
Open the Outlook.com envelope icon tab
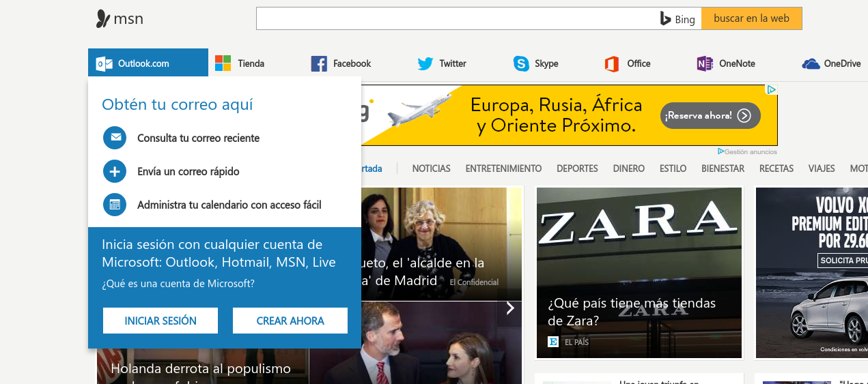[104, 63]
